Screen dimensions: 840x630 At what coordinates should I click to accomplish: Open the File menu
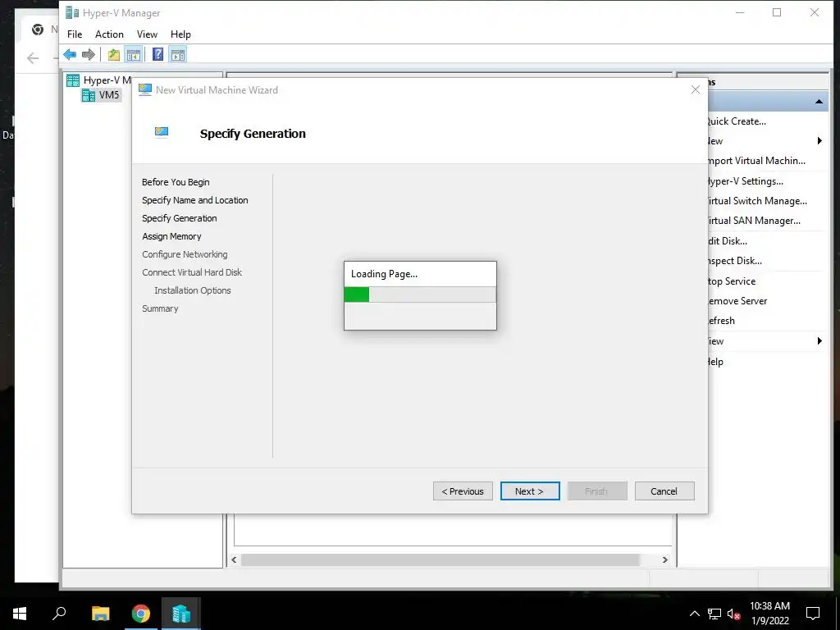(x=75, y=34)
